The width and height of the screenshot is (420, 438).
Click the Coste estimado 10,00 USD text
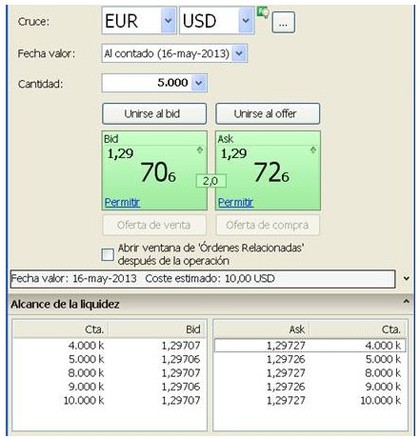click(x=210, y=279)
